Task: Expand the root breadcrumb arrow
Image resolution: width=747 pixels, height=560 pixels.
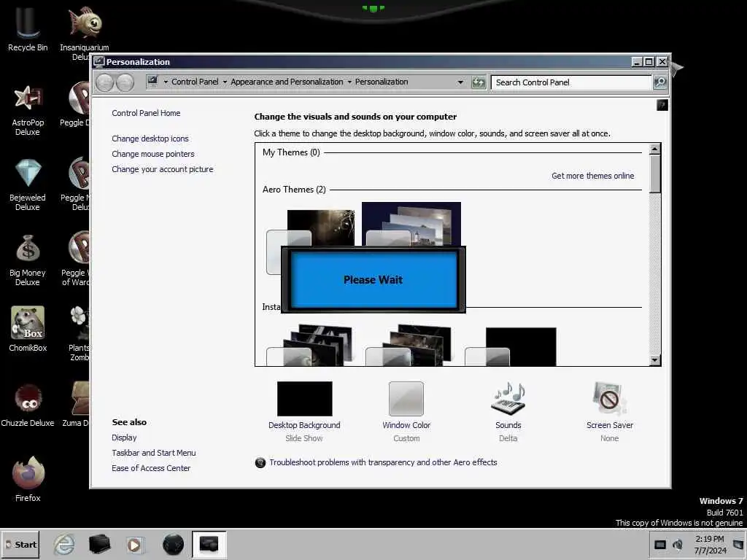Action: click(166, 82)
